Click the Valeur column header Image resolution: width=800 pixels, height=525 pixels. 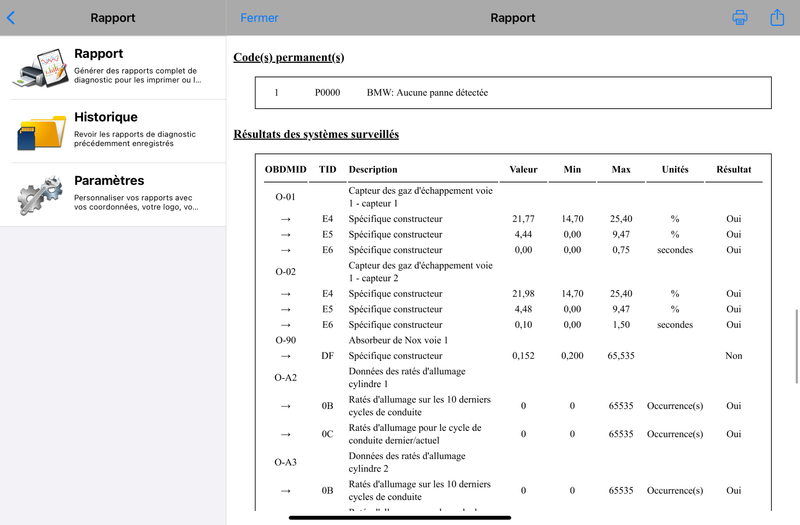[x=523, y=169]
